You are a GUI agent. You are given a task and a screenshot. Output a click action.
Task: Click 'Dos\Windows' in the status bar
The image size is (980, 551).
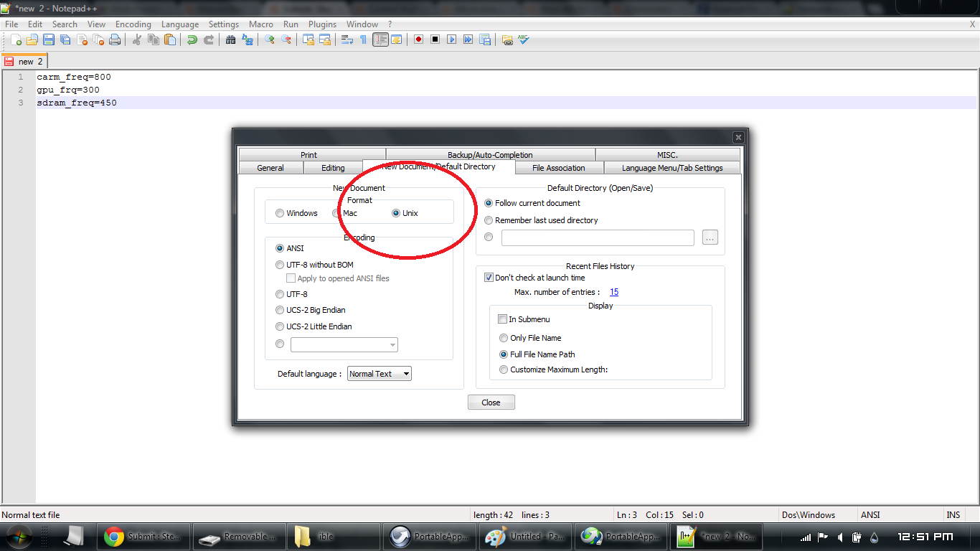coord(808,515)
